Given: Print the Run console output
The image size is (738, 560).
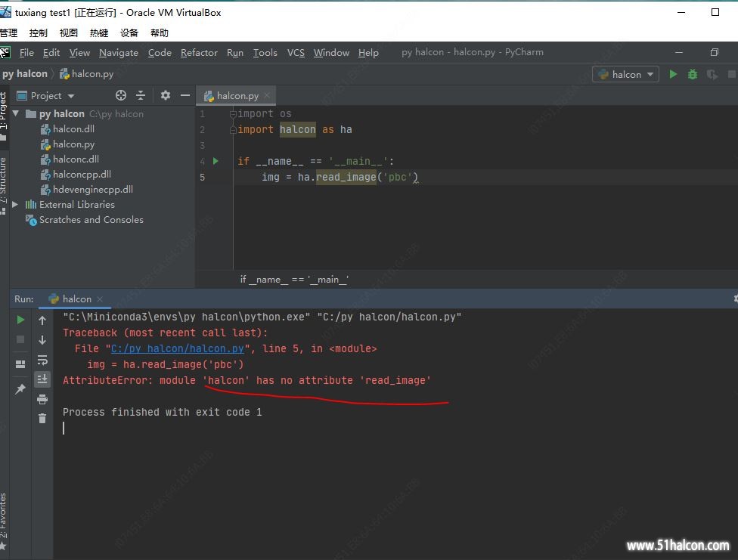Looking at the screenshot, I should click(42, 400).
